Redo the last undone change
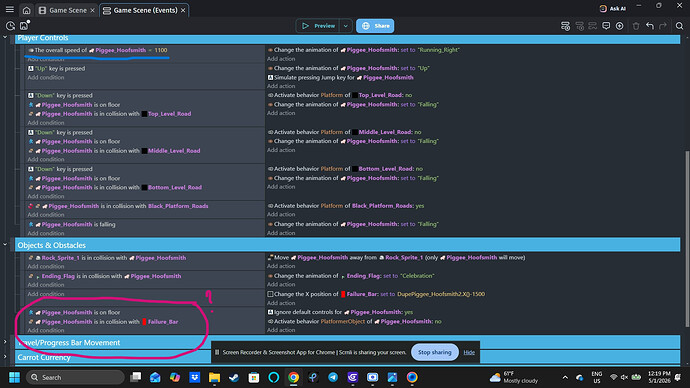Image resolution: width=690 pixels, height=388 pixels. tap(663, 26)
